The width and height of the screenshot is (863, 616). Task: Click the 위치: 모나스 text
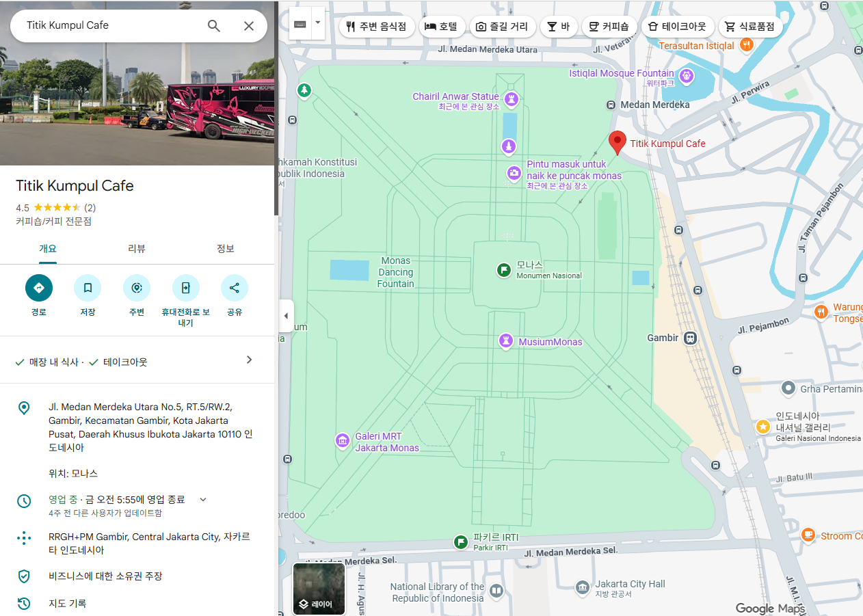pyautogui.click(x=73, y=473)
